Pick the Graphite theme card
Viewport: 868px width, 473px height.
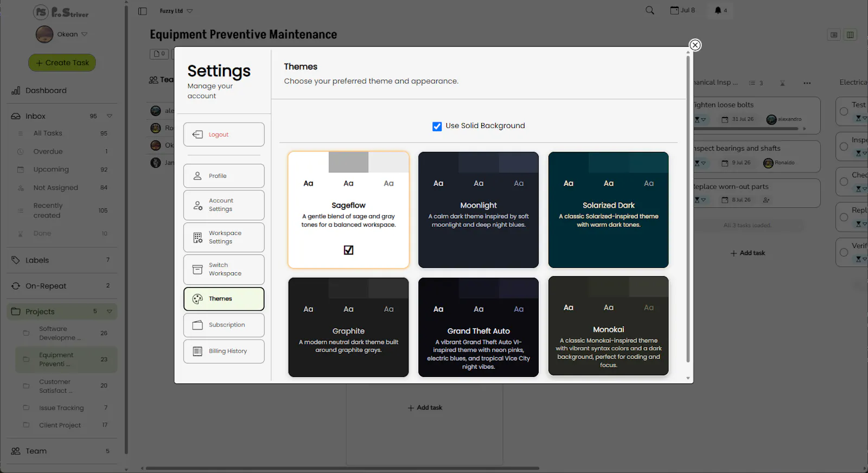click(x=348, y=327)
